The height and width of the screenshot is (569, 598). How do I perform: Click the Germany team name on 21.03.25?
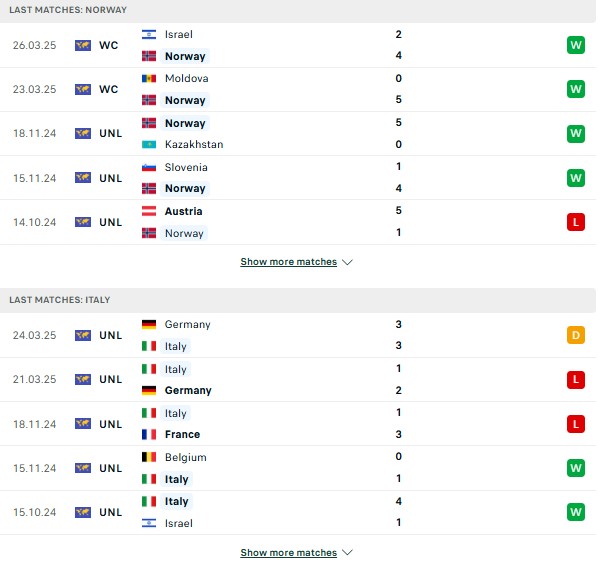click(x=188, y=391)
